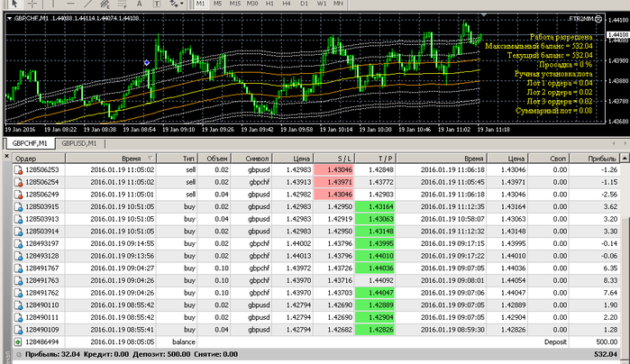Click the expert advisor smiley icon
This screenshot has height=364, width=630.
pos(598,19)
